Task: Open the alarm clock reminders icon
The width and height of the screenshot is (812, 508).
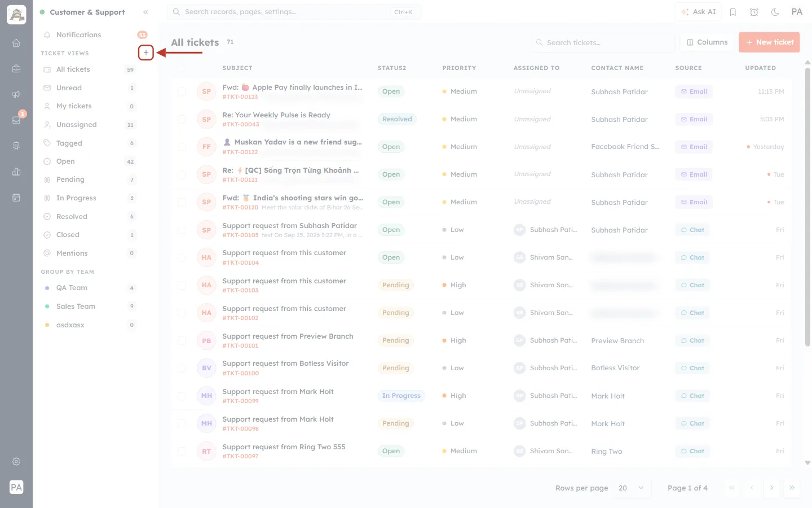Action: [x=754, y=12]
